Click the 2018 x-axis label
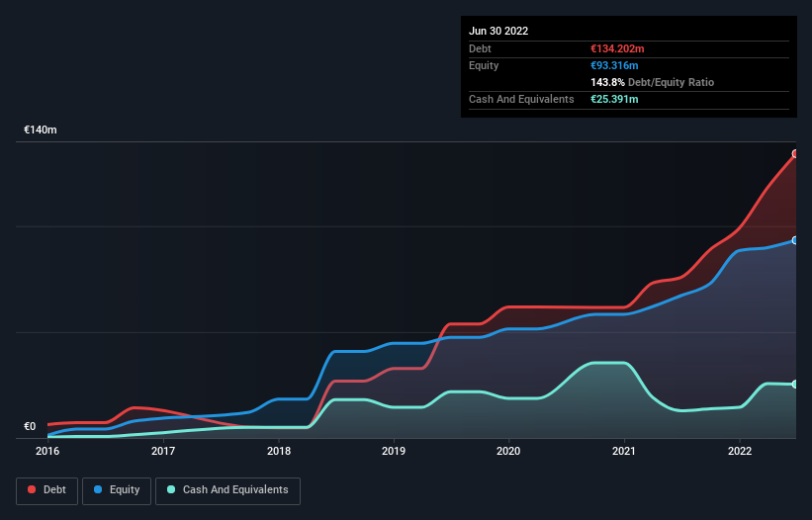This screenshot has height=520, width=812. (x=279, y=451)
